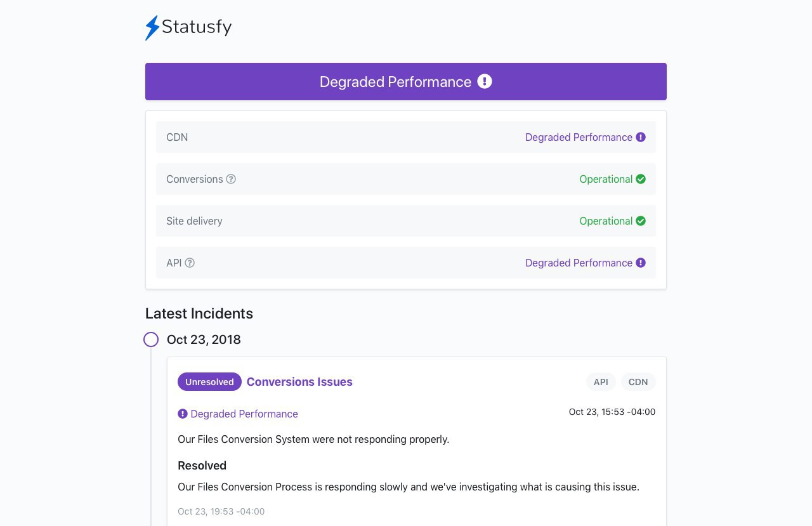Select the Site delivery system row
The image size is (812, 526).
coord(406,221)
